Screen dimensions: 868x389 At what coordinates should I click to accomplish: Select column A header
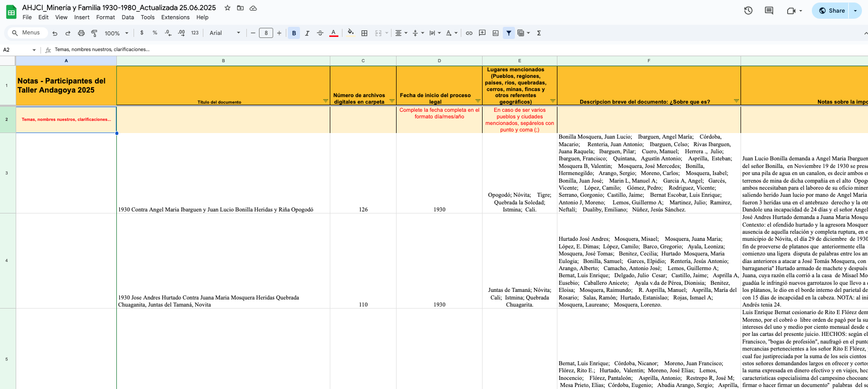click(66, 61)
